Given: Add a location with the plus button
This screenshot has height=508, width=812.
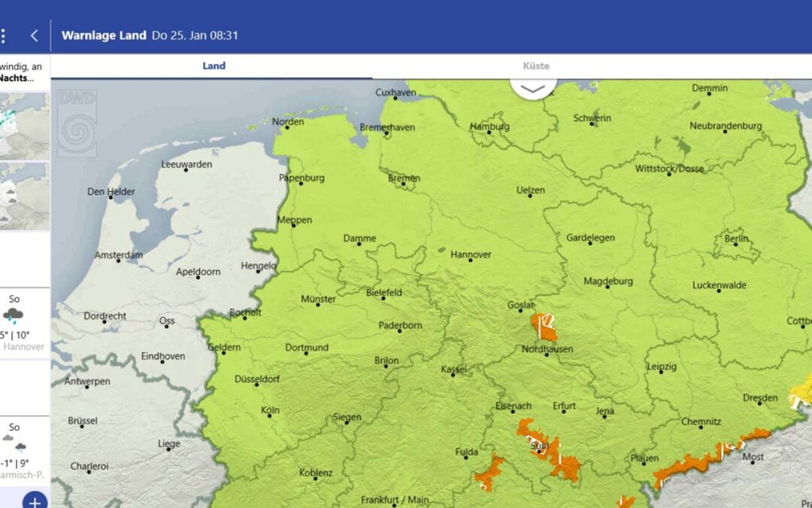Looking at the screenshot, I should tap(35, 500).
